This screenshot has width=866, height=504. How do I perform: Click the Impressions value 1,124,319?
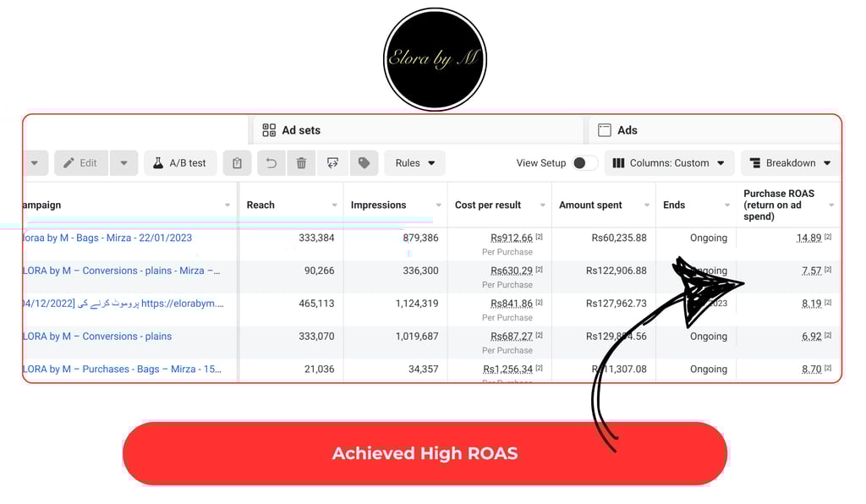[417, 303]
